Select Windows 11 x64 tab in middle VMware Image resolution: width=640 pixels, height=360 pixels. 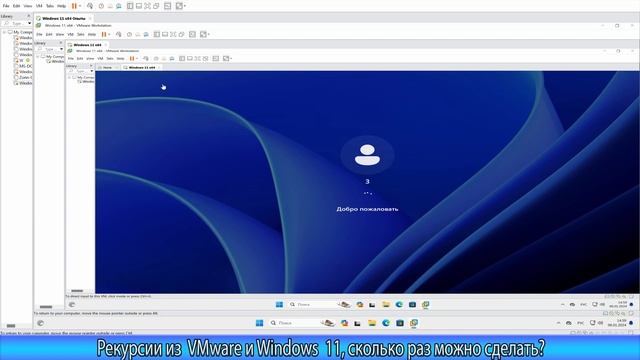pos(87,45)
